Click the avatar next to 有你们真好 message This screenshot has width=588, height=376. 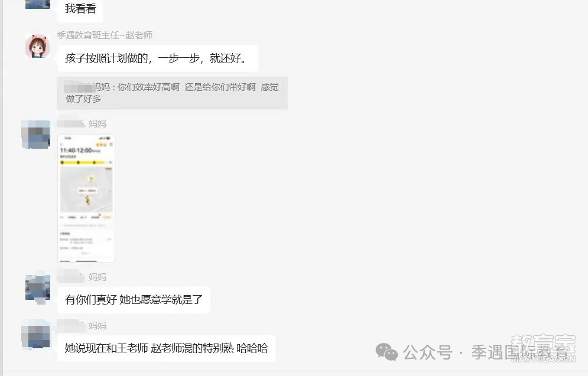point(37,287)
